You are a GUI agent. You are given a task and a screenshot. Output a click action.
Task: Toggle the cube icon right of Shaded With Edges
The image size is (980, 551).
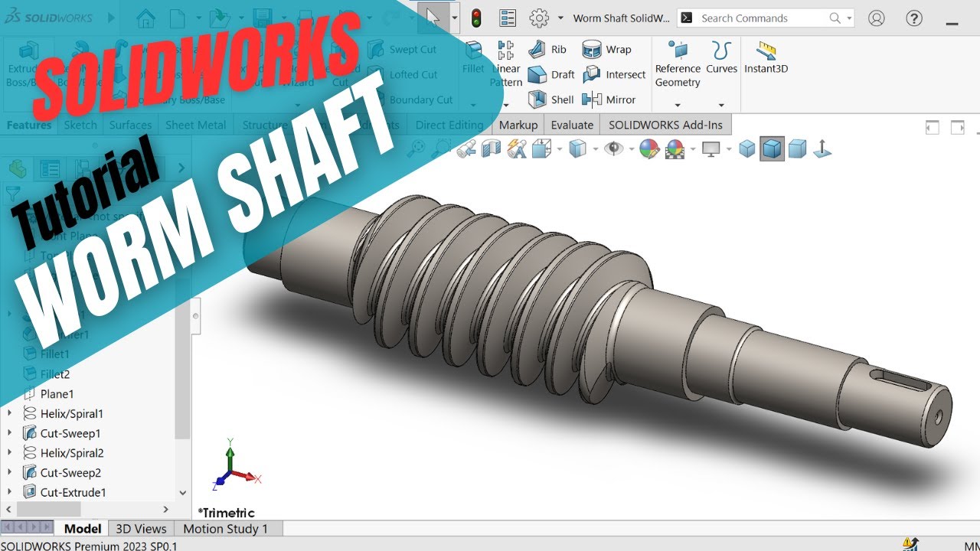click(798, 148)
